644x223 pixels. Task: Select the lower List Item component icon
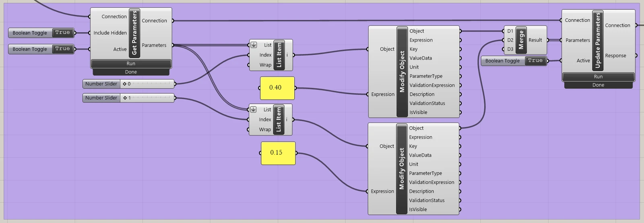point(279,119)
